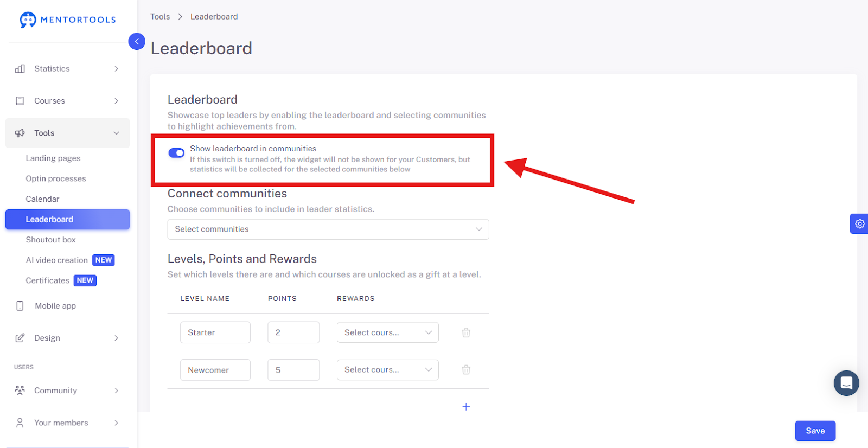Save the leaderboard settings
Screen dimensions: 868x448
click(x=815, y=431)
